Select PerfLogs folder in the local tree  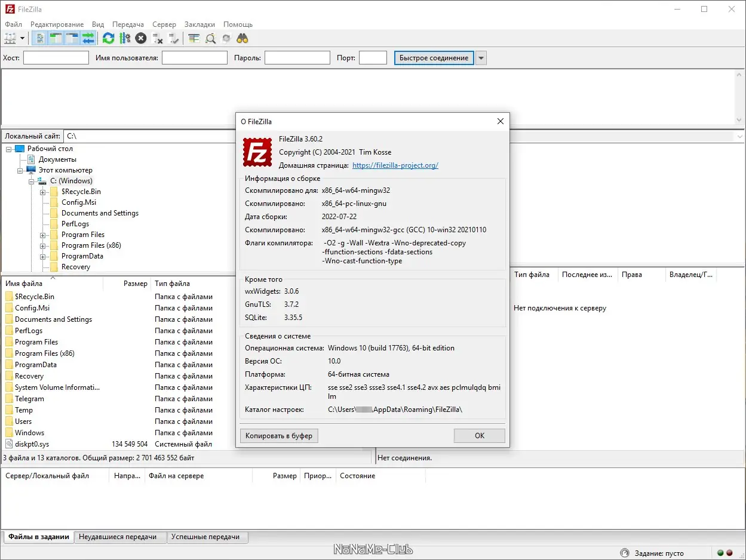pos(75,224)
